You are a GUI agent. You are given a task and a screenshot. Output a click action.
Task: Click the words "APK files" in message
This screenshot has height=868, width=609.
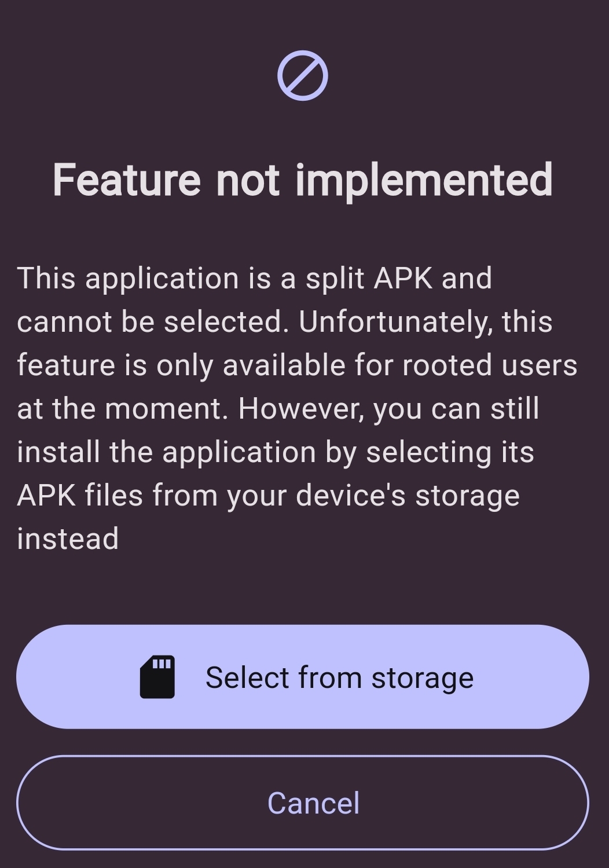[x=80, y=496]
